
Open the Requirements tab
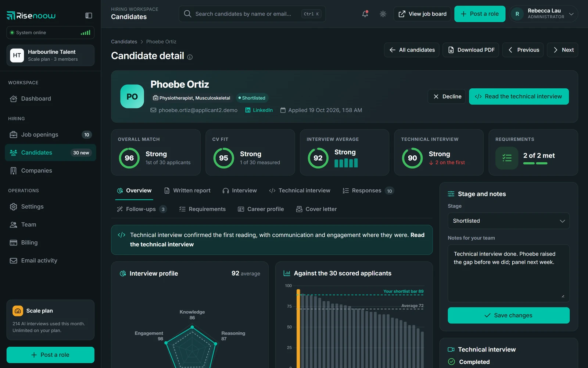point(202,209)
